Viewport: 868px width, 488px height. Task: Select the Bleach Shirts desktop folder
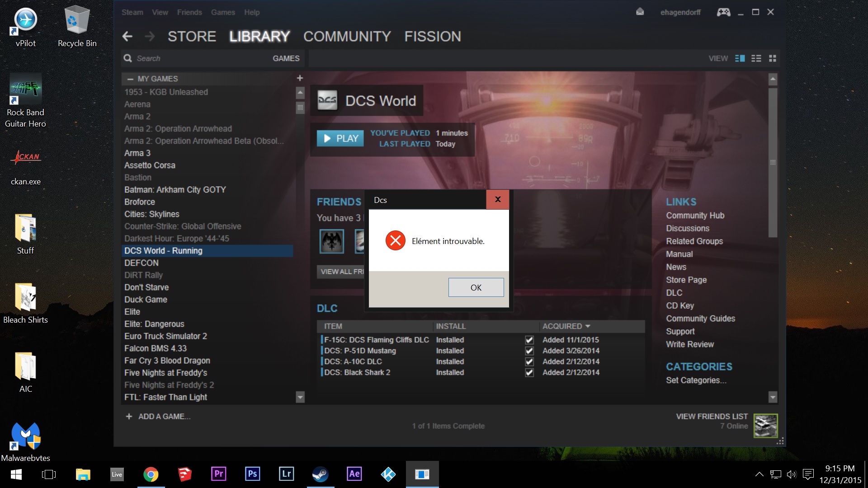pos(25,303)
